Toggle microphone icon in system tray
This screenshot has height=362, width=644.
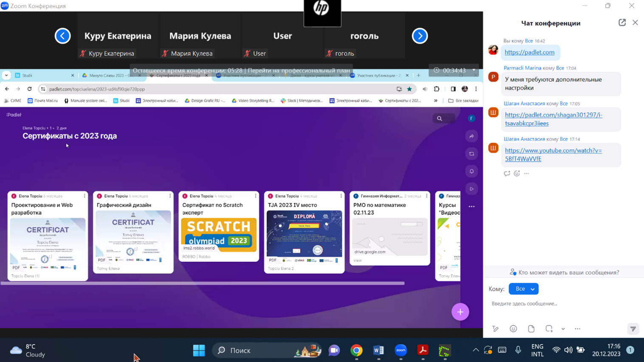pos(518,350)
